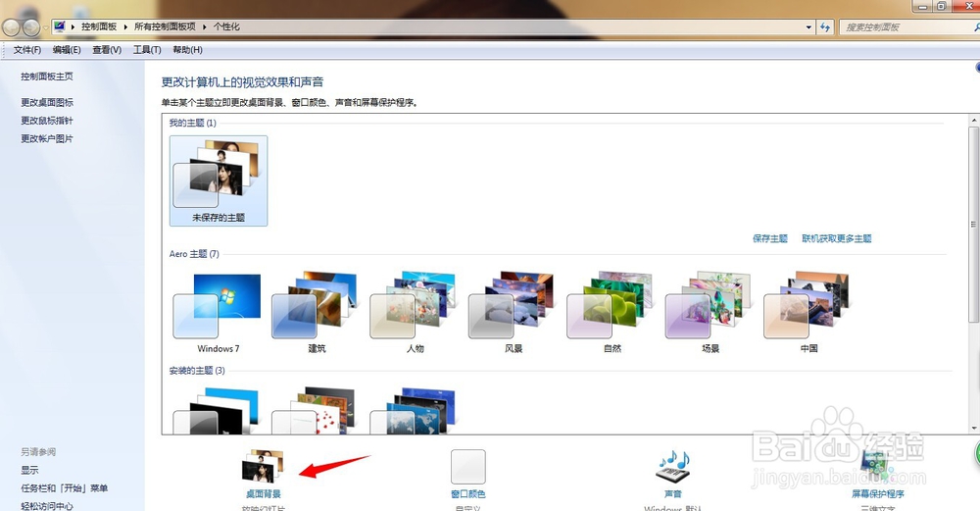Screen dimensions: 980x511
Task: Select the unsaved theme (未保存的主题)
Action: coord(219,180)
